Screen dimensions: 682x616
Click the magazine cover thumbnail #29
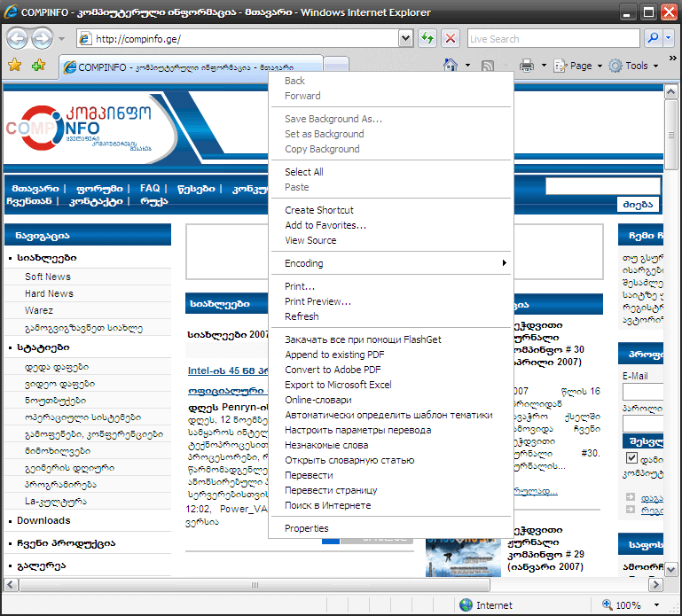coord(463,558)
